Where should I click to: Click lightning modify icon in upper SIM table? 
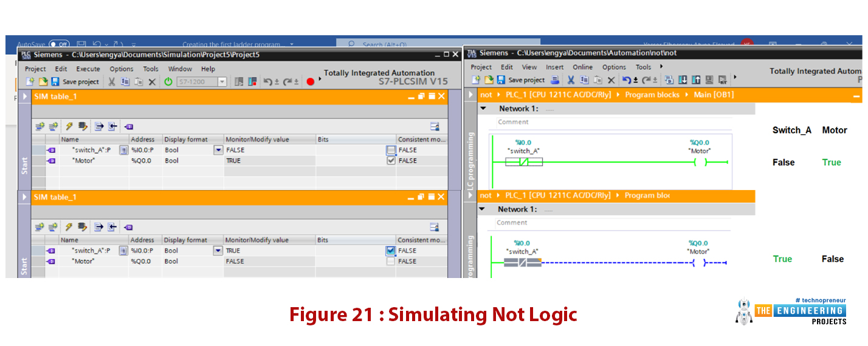coord(69,126)
